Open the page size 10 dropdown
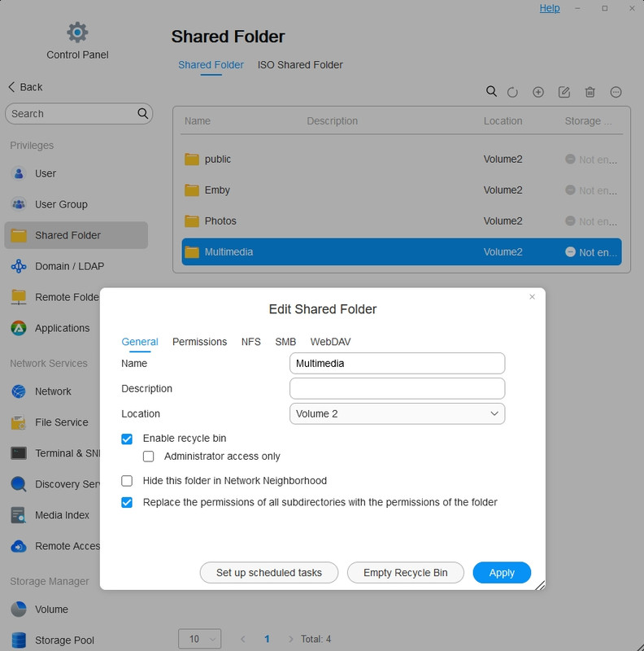Viewport: 644px width, 651px height. tap(199, 639)
